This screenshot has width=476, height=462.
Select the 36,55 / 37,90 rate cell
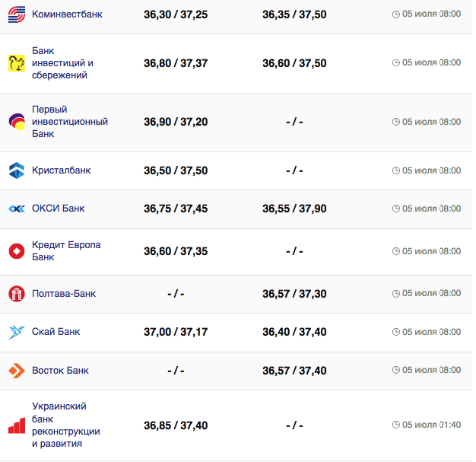294,209
